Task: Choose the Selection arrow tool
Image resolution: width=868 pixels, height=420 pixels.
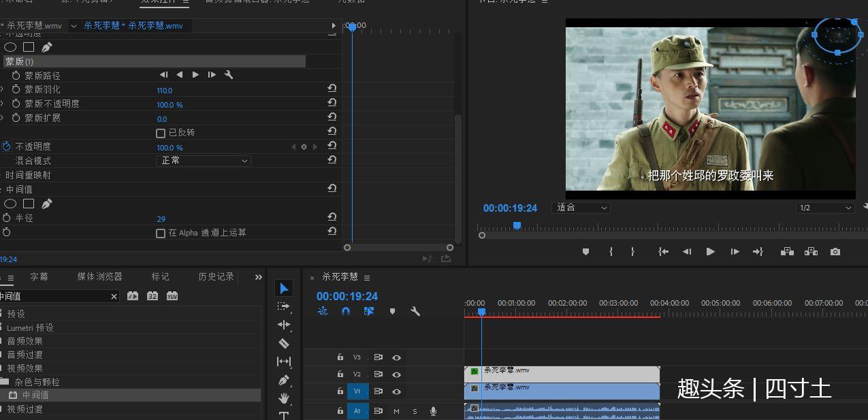Action: [x=284, y=289]
